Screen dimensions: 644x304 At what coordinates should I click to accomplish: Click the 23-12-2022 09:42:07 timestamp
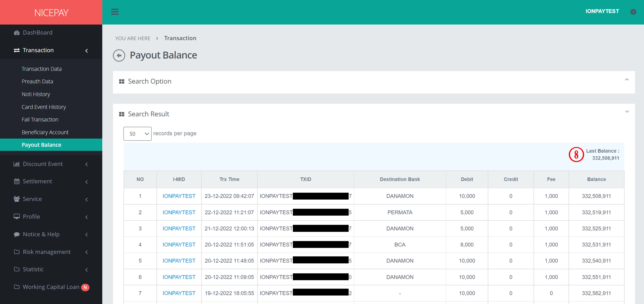click(x=229, y=196)
